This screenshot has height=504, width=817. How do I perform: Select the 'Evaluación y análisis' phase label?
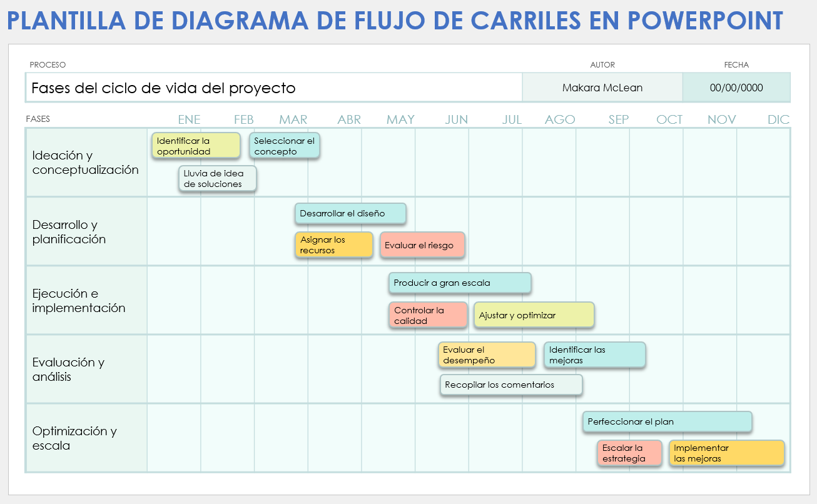coord(68,370)
